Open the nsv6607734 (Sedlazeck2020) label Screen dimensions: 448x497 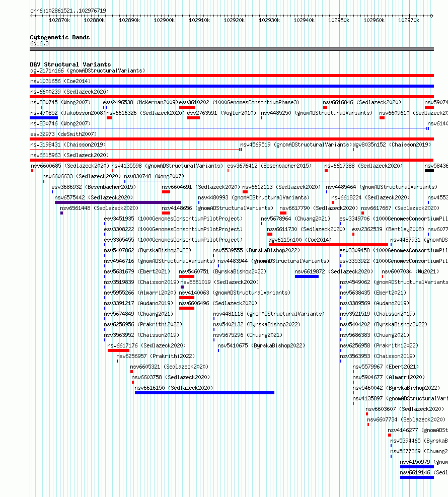click(x=406, y=419)
